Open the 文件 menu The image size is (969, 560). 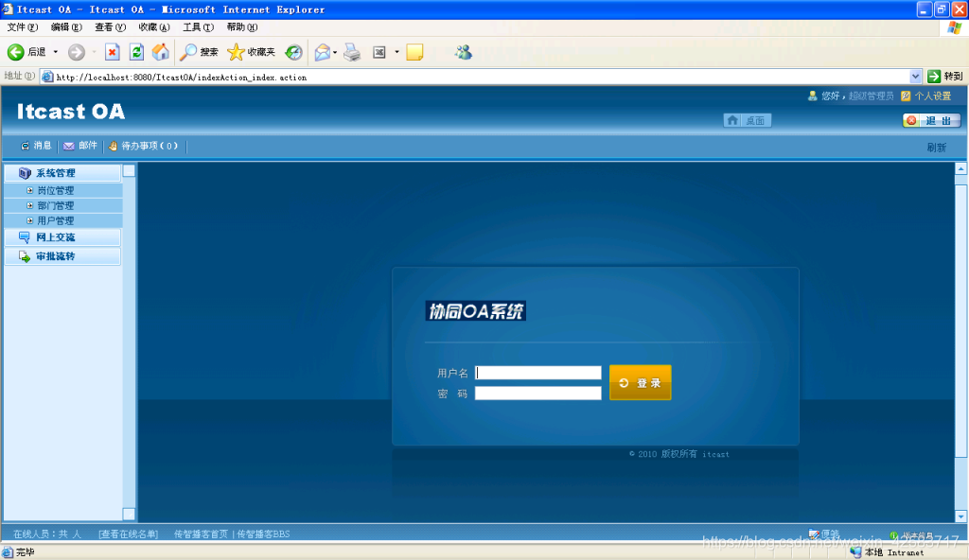[x=23, y=27]
